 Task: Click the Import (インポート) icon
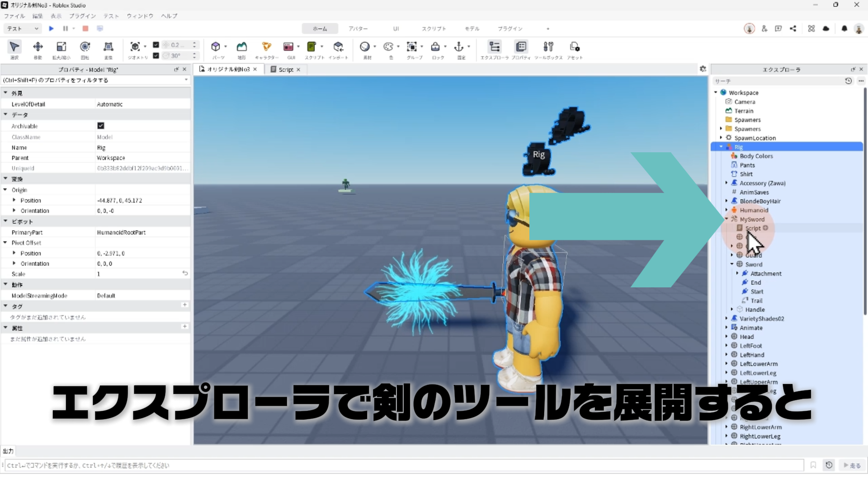338,47
